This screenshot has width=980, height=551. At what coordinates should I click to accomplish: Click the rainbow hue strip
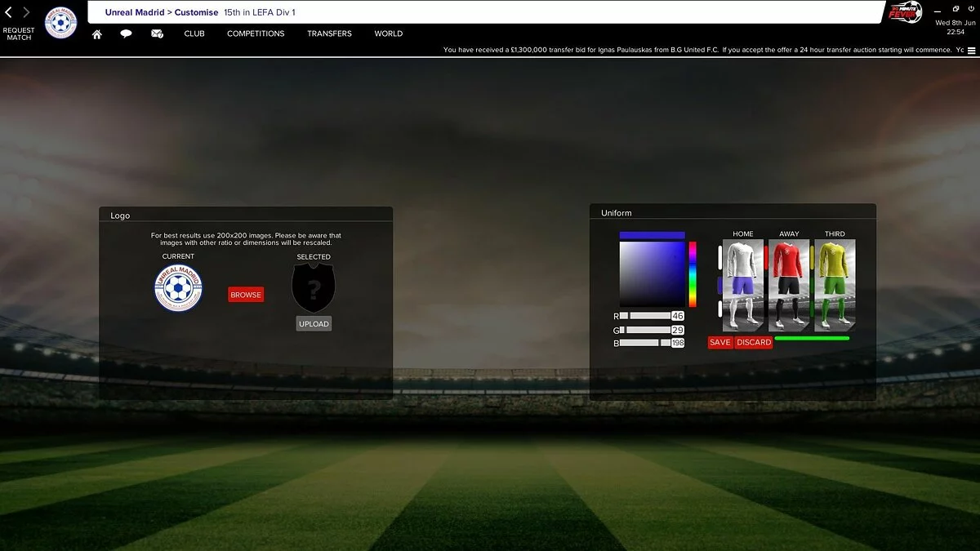pos(693,273)
